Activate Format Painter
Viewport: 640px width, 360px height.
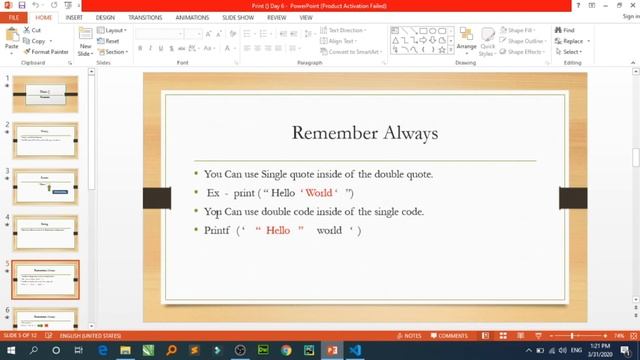46,52
